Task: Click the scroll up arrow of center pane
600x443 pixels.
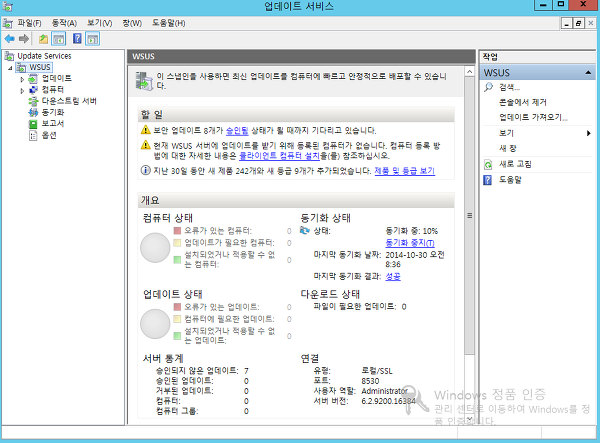Action: coord(469,72)
